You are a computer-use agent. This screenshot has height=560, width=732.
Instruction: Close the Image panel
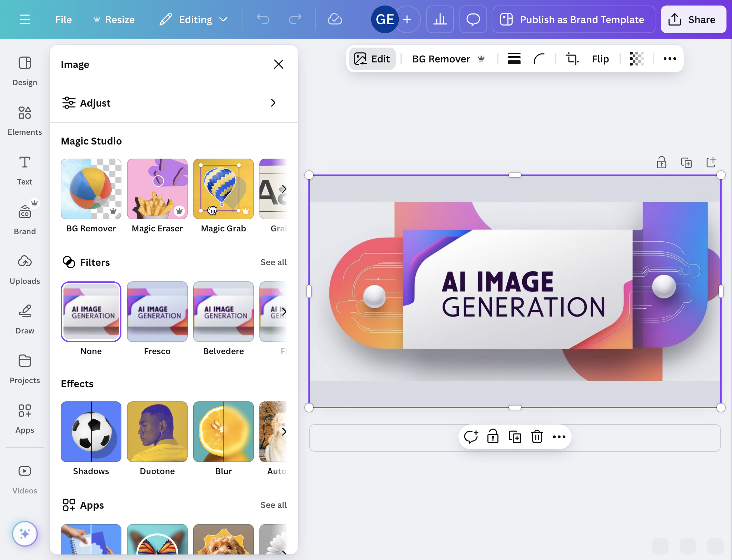(278, 64)
